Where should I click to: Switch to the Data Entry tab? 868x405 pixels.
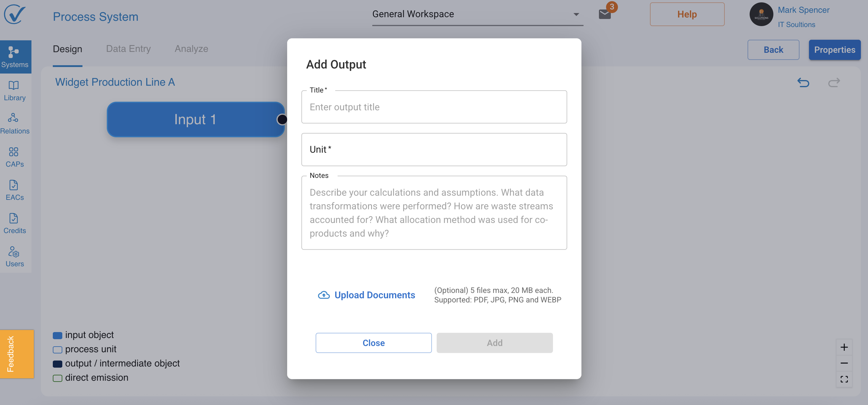point(128,49)
